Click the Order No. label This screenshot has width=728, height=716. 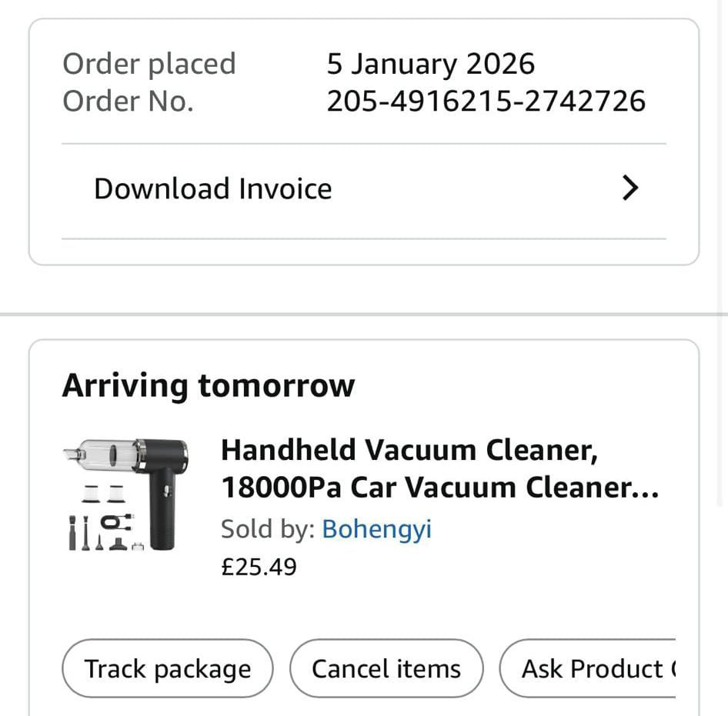tap(127, 102)
